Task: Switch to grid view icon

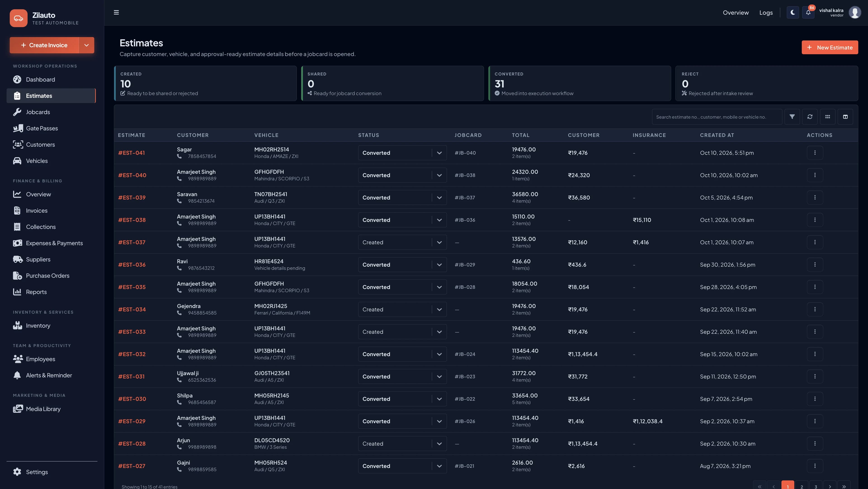Action: tap(828, 117)
